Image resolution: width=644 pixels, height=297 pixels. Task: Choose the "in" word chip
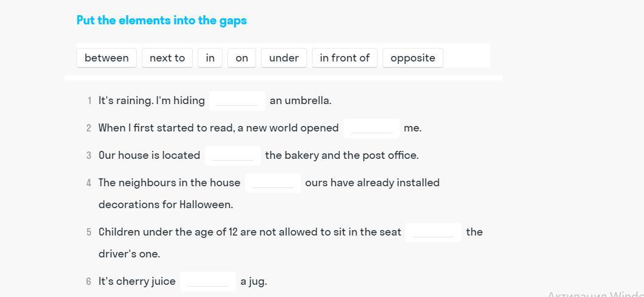tap(210, 58)
